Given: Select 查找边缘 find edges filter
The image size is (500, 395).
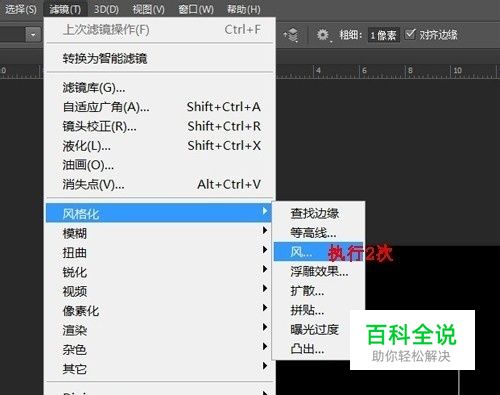Looking at the screenshot, I should click(x=318, y=213).
